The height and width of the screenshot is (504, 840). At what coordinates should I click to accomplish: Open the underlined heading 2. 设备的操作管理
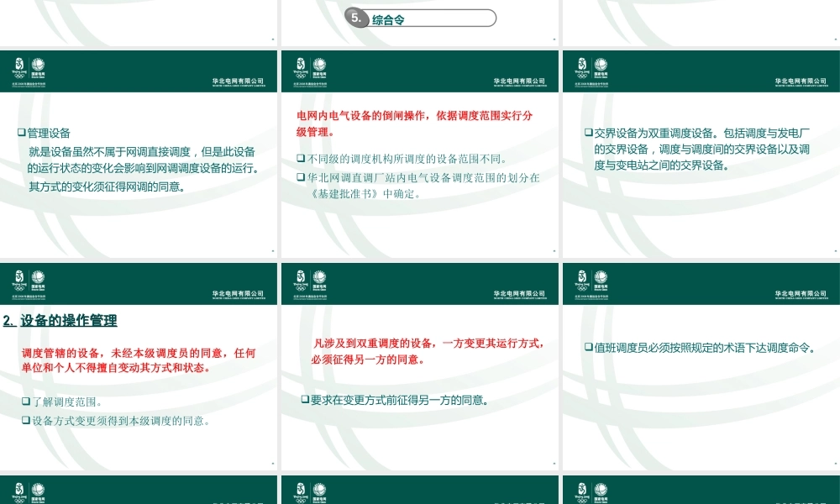(60, 321)
